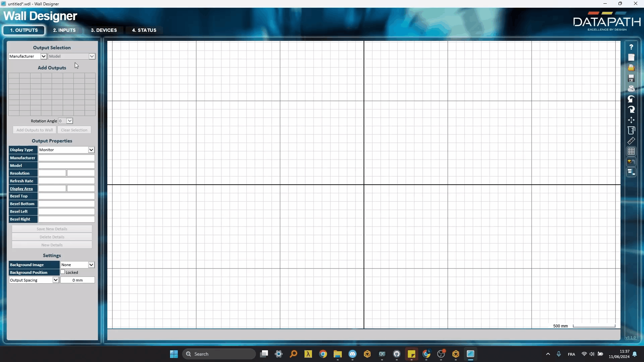Viewport: 644px width, 362px height.
Task: Click the Save New Details button
Action: click(52, 229)
